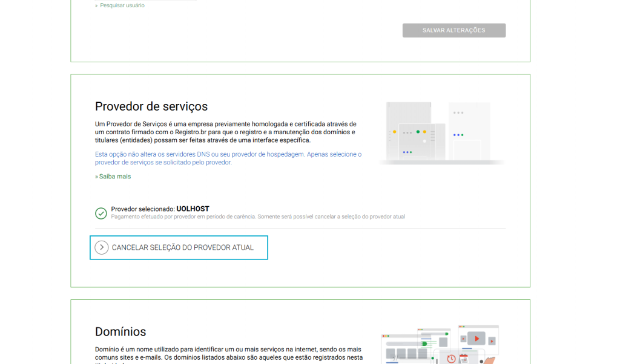Select Cancelar seleção do provedor atual
Viewport: 620px width, 364px height.
(x=182, y=247)
